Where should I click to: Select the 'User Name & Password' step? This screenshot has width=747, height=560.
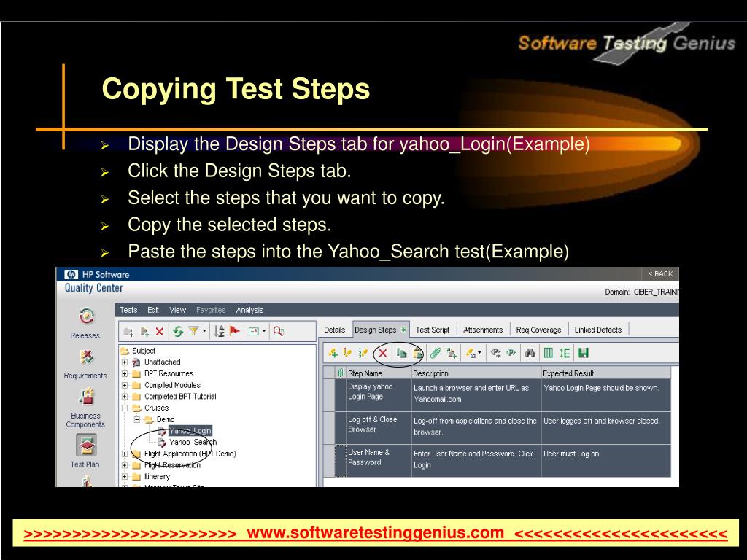[x=497, y=461]
